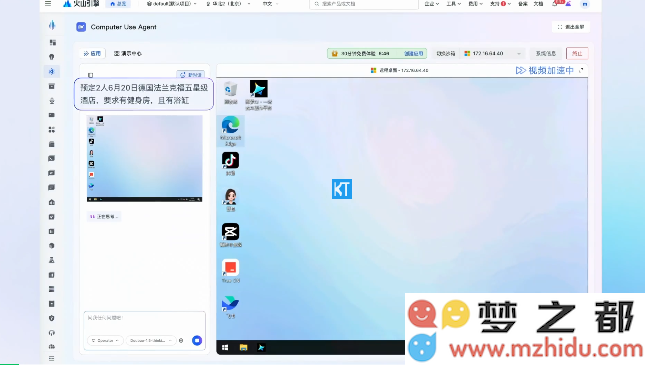This screenshot has height=365, width=645.
Task: Open File Explorer on the remote taskbar
Action: 243,348
